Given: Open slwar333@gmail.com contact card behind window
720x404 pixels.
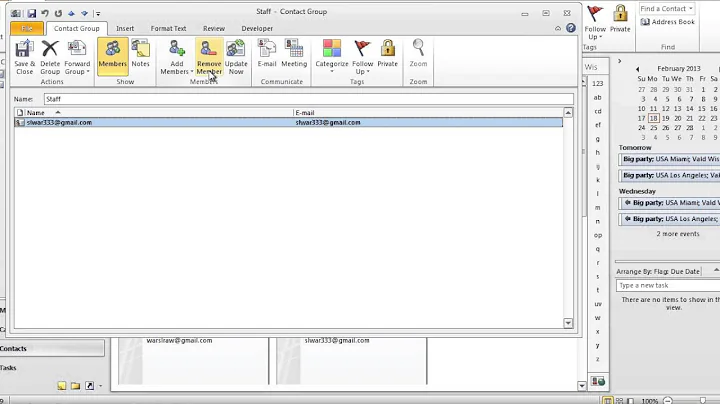Looking at the screenshot, I should pyautogui.click(x=351, y=361).
